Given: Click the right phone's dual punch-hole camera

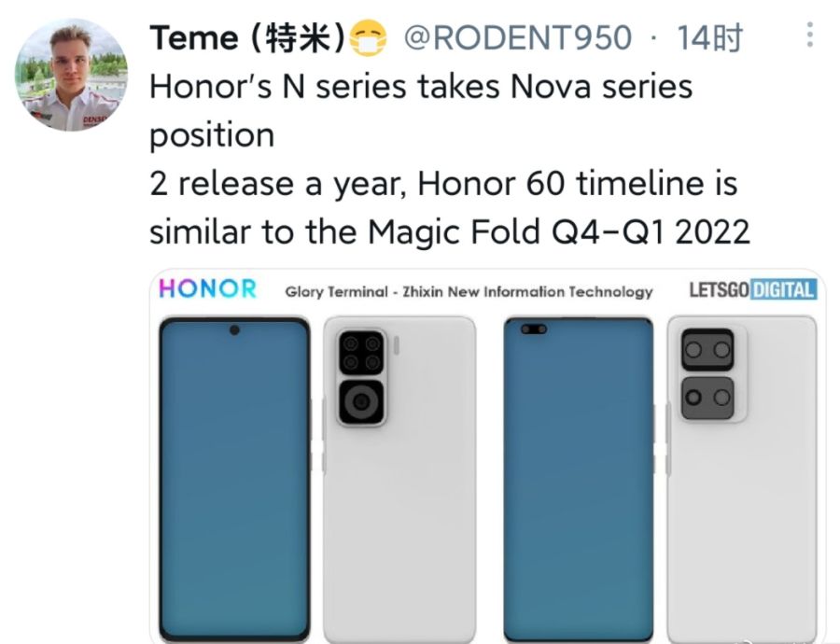Looking at the screenshot, I should 533,329.
